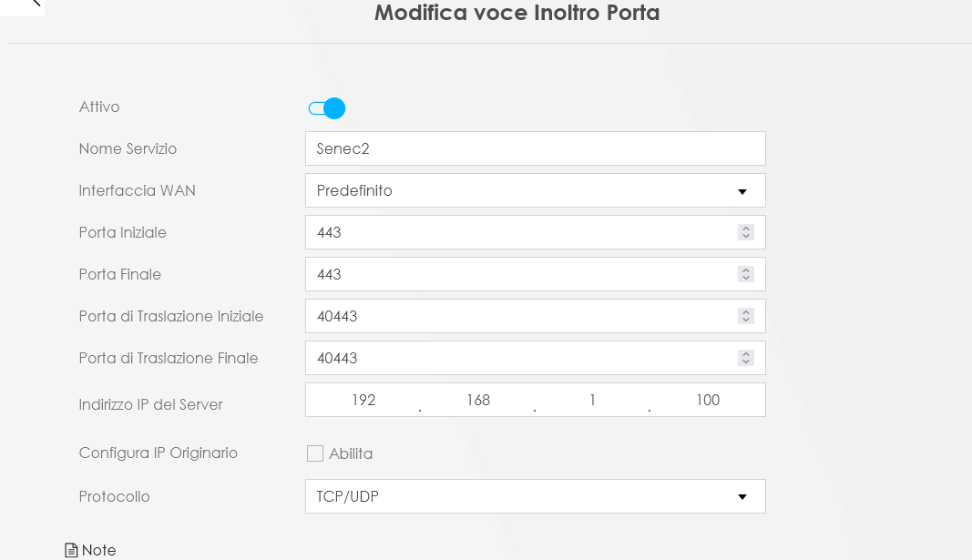
Task: Click the Note document icon
Action: (71, 550)
